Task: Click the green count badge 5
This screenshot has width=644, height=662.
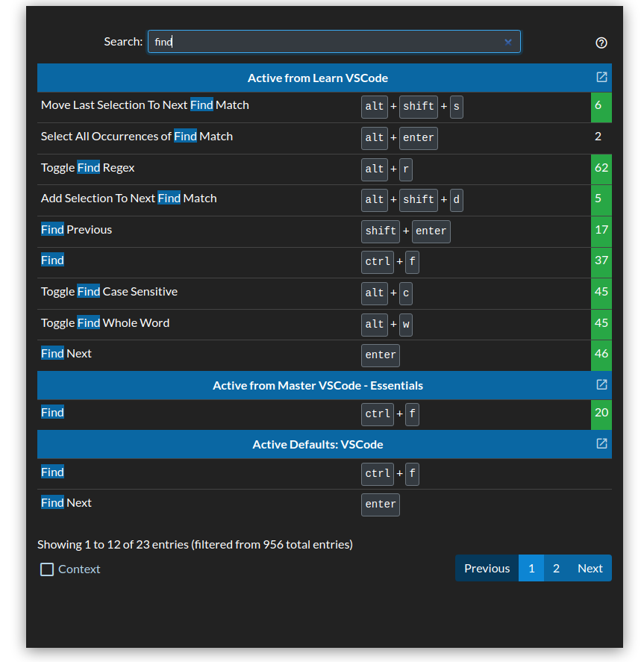Action: pos(601,201)
